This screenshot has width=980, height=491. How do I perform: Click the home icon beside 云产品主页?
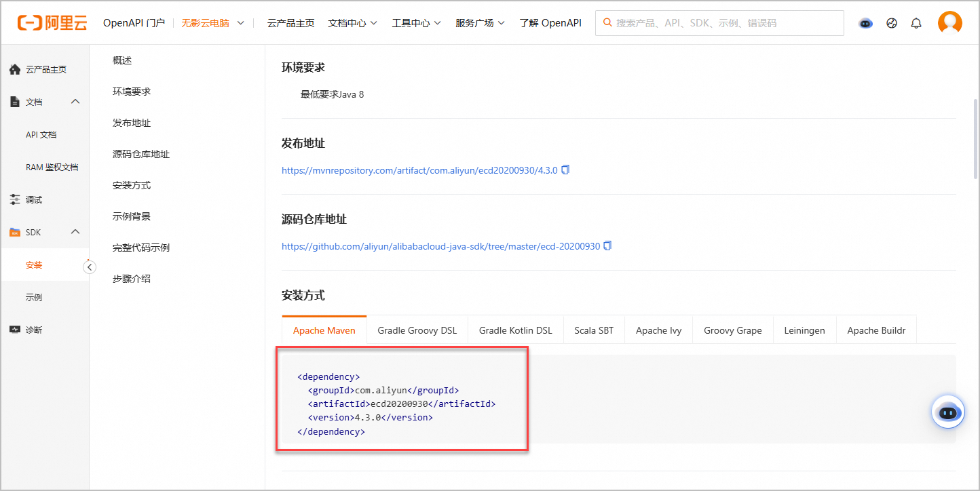pos(15,69)
